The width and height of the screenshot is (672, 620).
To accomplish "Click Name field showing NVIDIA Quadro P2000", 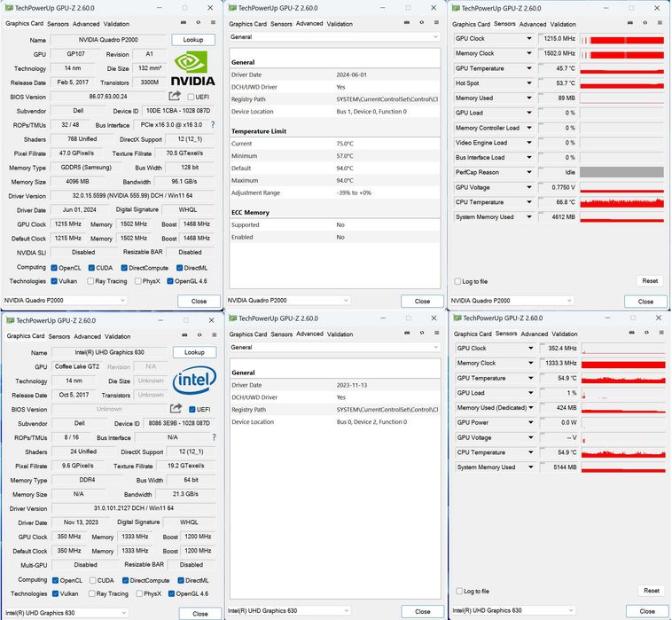I will [108, 40].
